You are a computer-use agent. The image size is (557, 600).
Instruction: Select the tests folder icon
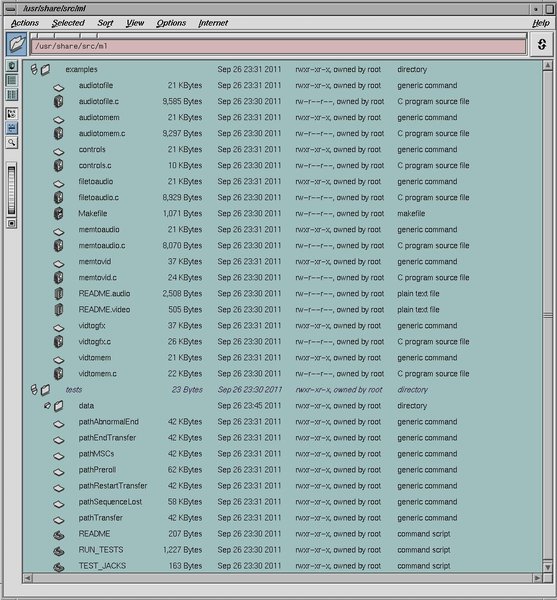(x=46, y=390)
